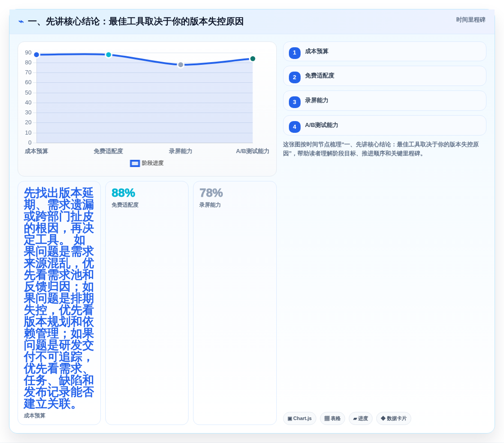Click the 成本预算 x-axis label
The height and width of the screenshot is (443, 504).
[x=36, y=151]
